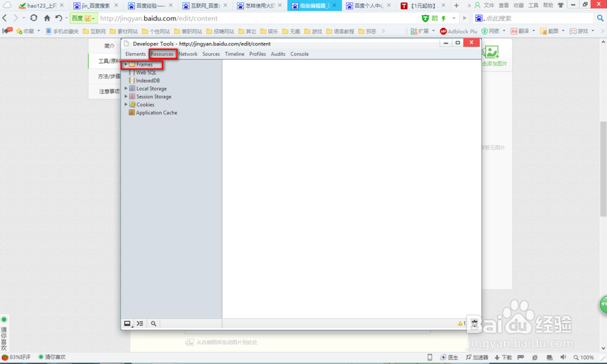This screenshot has width=607, height=364.
Task: Open 手机收藏夹 bookmark folder
Action: (x=62, y=32)
